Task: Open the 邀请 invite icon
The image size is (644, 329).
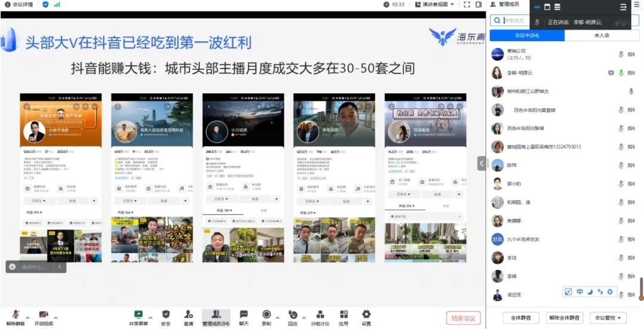Action: coord(188,314)
